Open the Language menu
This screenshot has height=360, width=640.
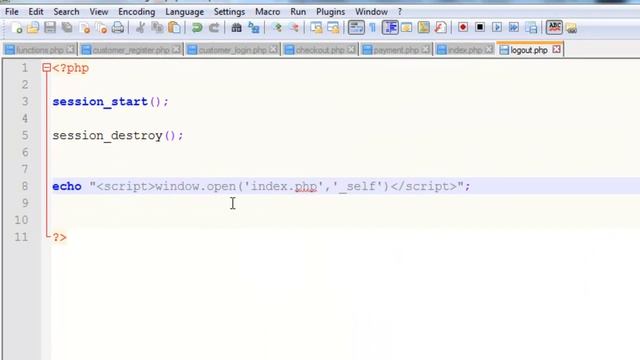(184, 11)
